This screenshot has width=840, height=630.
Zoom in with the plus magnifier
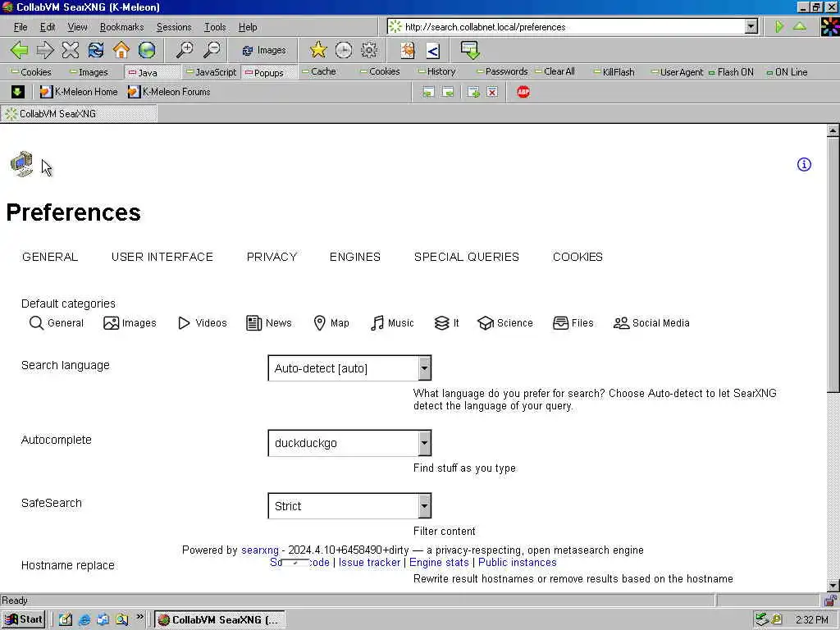[x=185, y=50]
